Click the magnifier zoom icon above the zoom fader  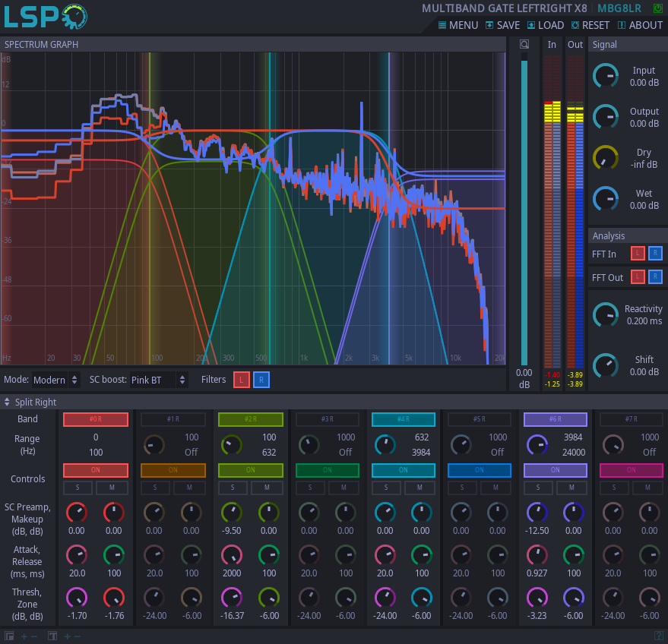[524, 44]
